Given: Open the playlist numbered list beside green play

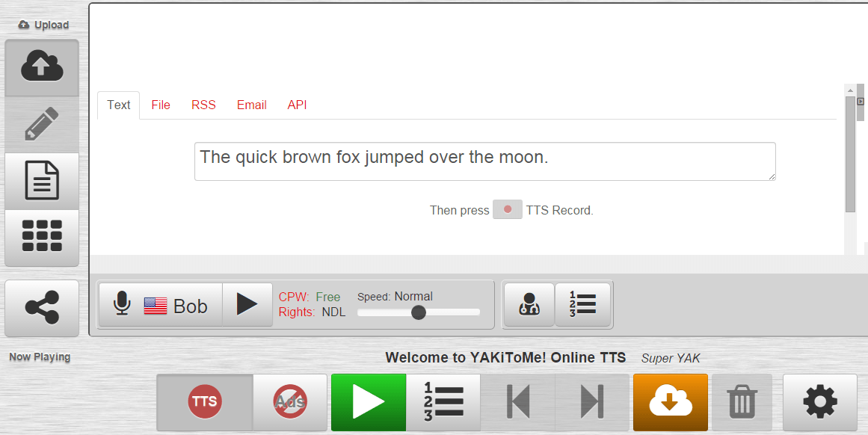Looking at the screenshot, I should click(443, 403).
